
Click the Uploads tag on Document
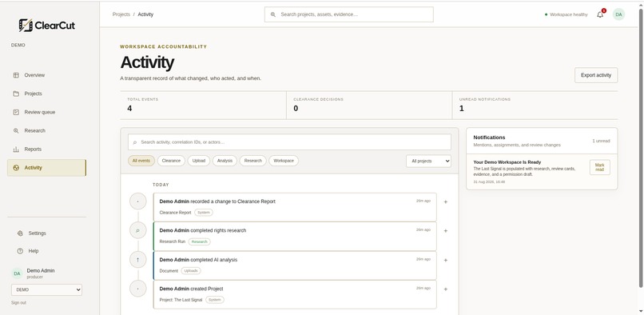pyautogui.click(x=191, y=271)
